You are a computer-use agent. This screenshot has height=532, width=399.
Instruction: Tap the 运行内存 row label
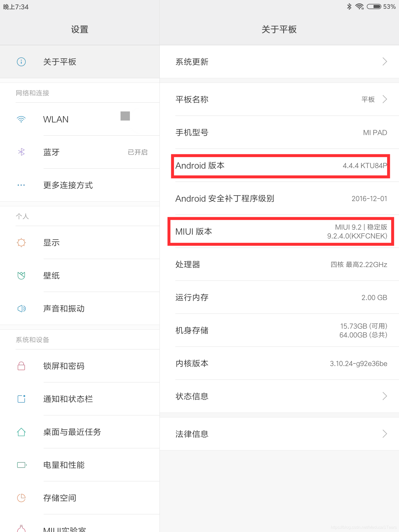[192, 297]
